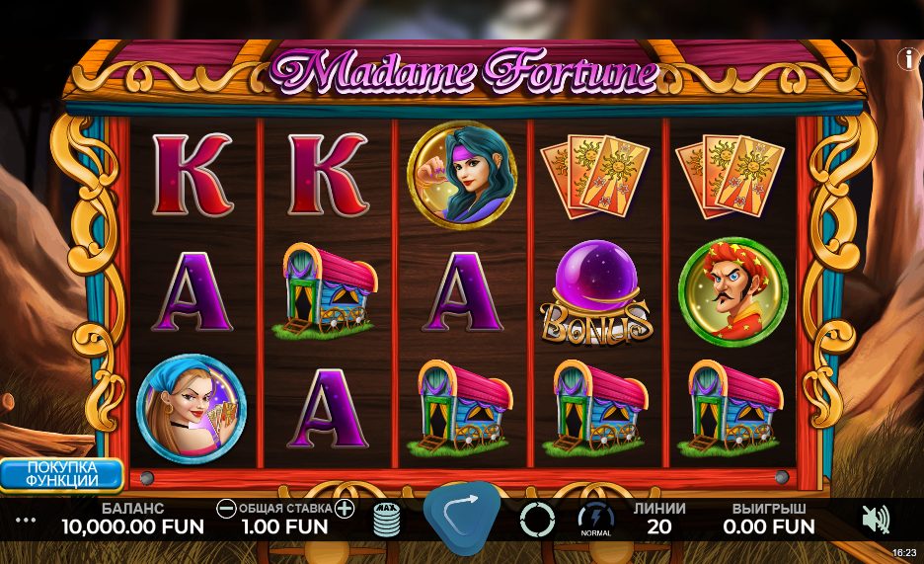Spin the reels with the center button
Screen dimensions: 924x564
(463, 518)
